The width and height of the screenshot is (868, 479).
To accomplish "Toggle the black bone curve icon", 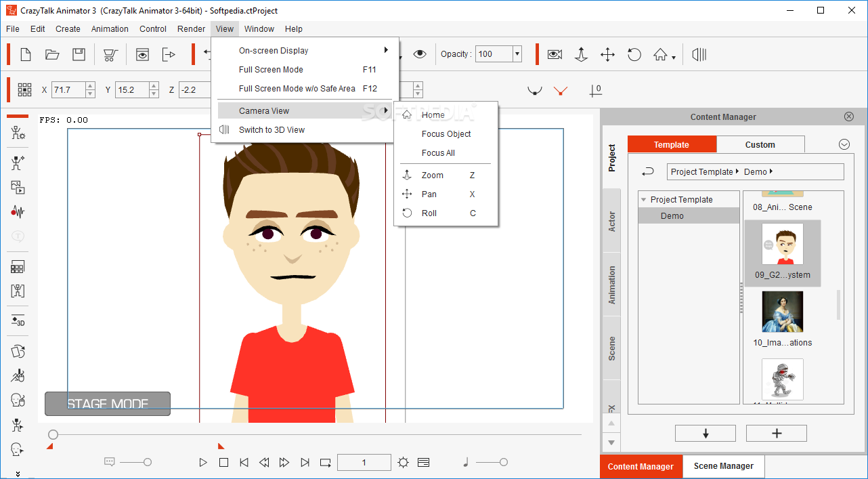I will pos(535,90).
